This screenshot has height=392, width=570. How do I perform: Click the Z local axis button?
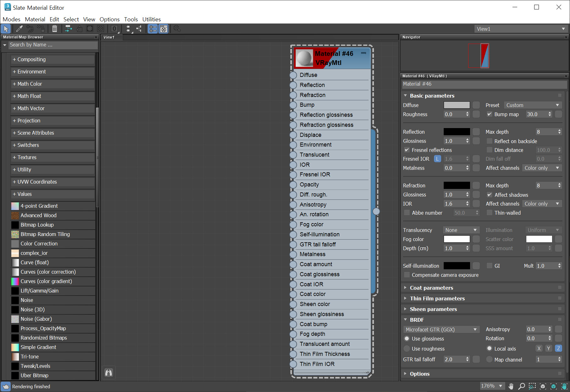click(x=558, y=348)
